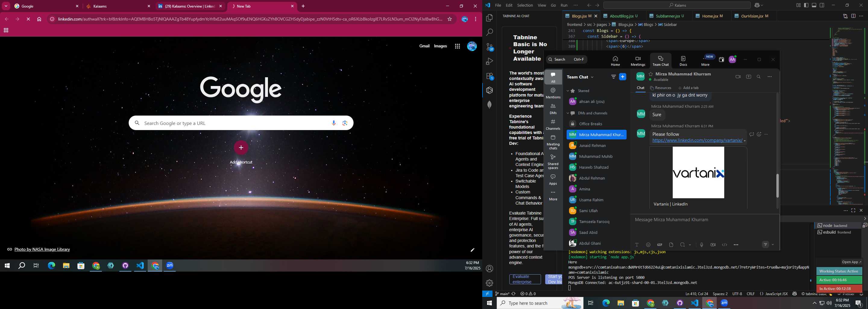This screenshot has width=868, height=309.
Task: Open the Copilot dropdown in VS Code title bar
Action: coord(762,5)
